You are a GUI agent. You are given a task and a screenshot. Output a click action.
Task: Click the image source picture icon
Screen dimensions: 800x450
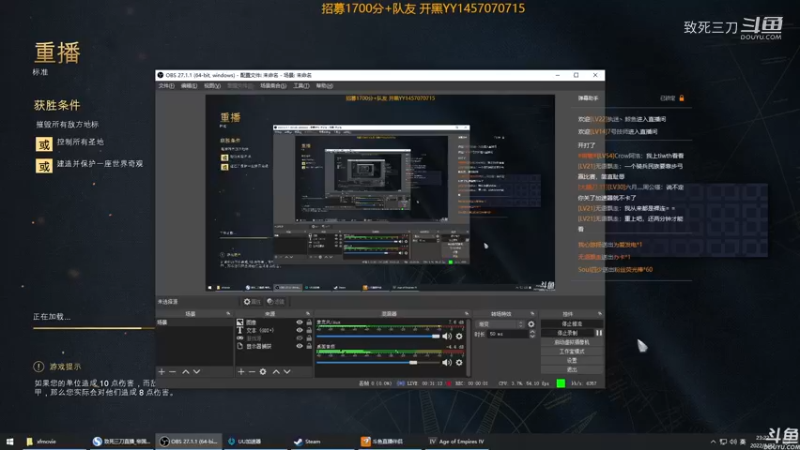tap(240, 322)
